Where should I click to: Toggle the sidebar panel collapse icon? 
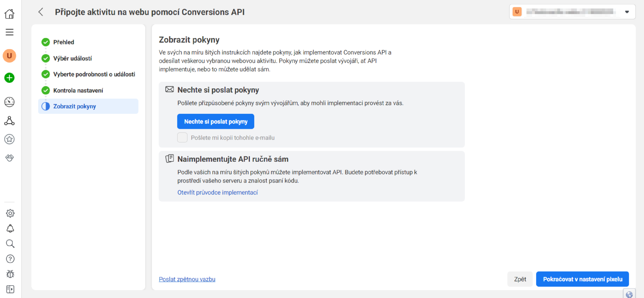tap(10, 289)
